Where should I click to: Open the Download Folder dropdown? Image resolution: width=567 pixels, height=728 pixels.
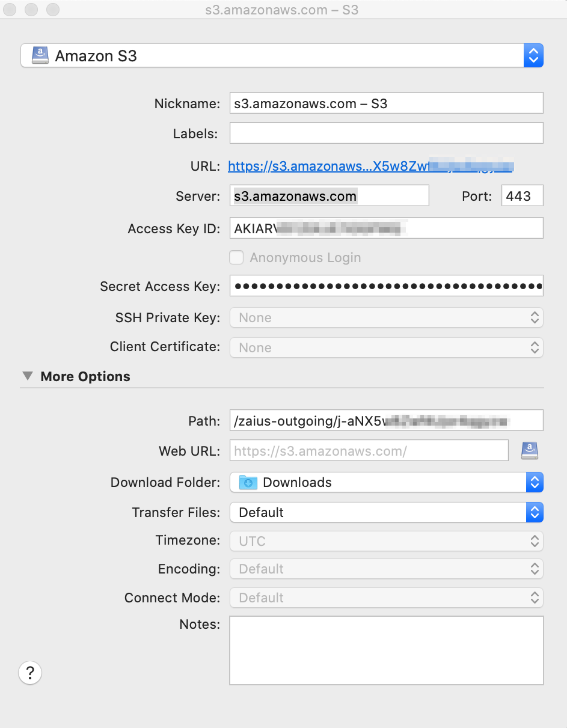(386, 482)
